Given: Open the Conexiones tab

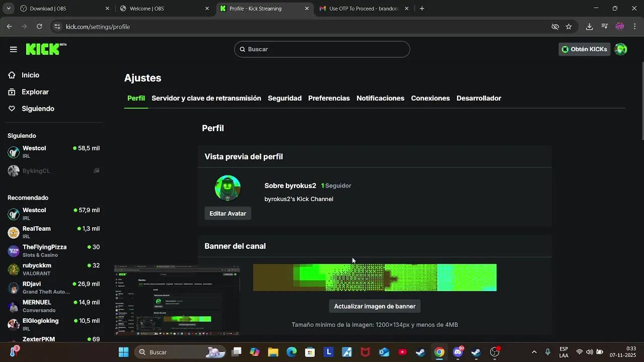Looking at the screenshot, I should tap(430, 98).
